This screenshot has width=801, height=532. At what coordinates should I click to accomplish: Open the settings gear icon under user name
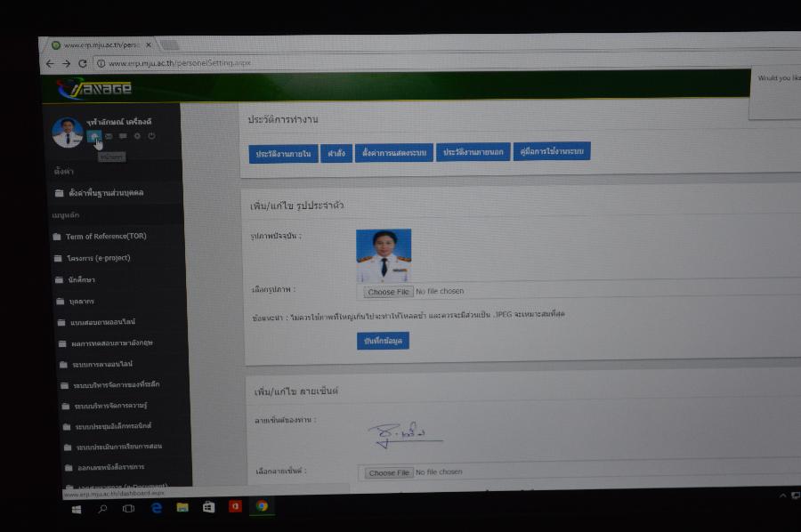click(x=137, y=136)
